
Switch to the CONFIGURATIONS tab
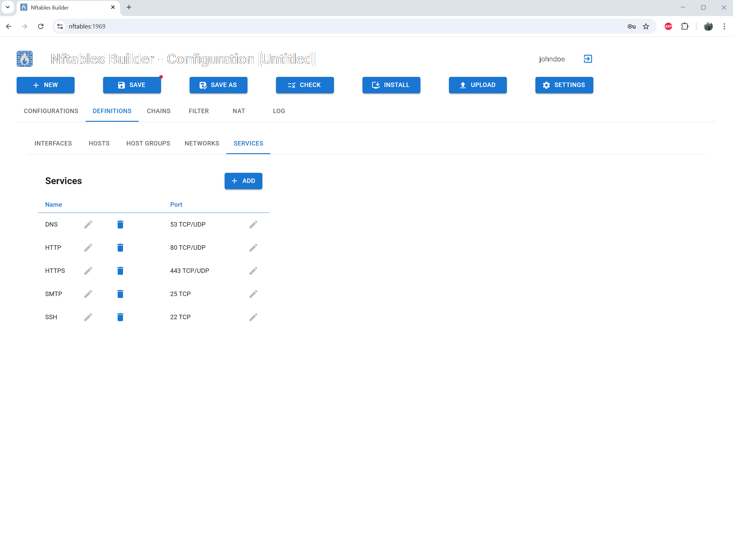(51, 111)
